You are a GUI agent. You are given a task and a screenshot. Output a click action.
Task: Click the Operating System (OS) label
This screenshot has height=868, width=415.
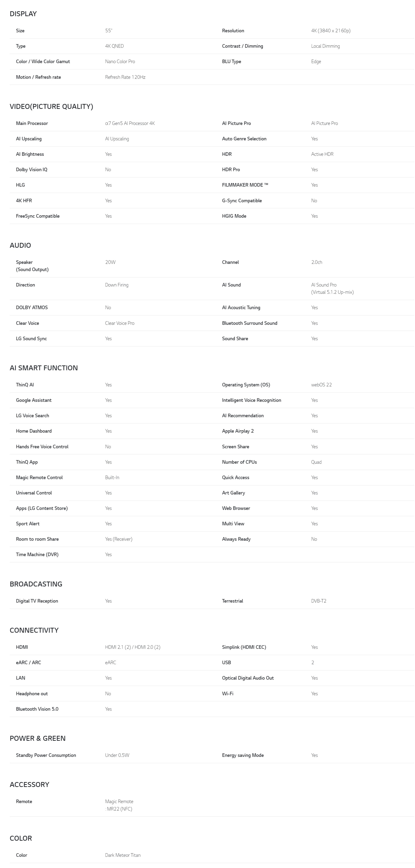246,385
